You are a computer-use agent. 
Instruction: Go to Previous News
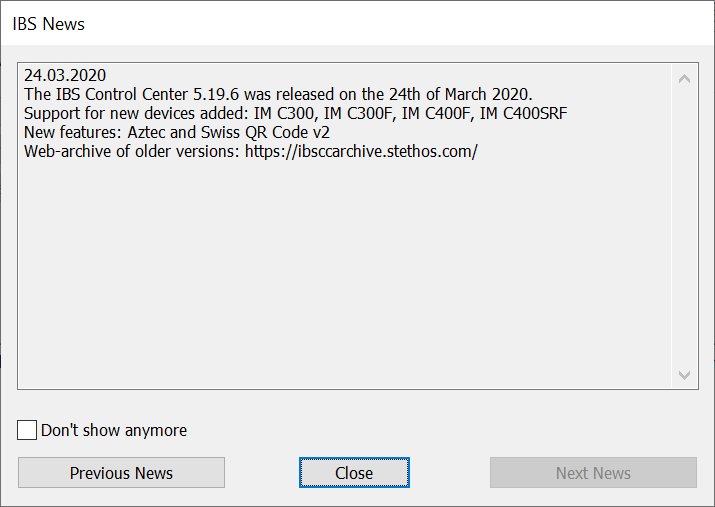[121, 473]
